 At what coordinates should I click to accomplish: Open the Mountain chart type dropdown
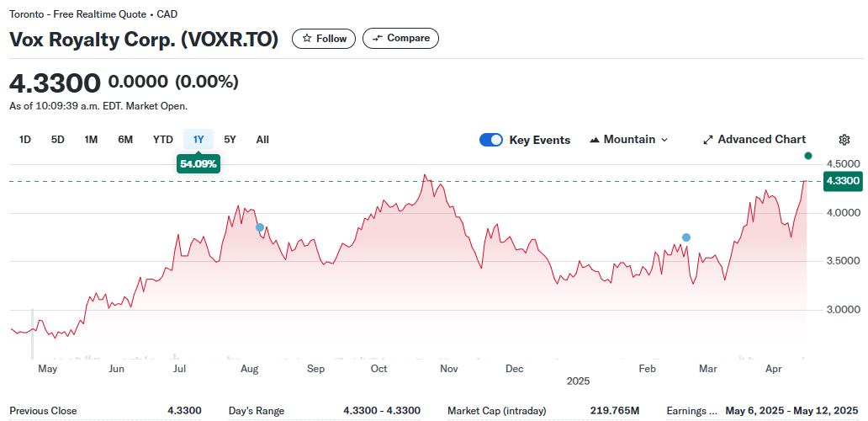(629, 140)
